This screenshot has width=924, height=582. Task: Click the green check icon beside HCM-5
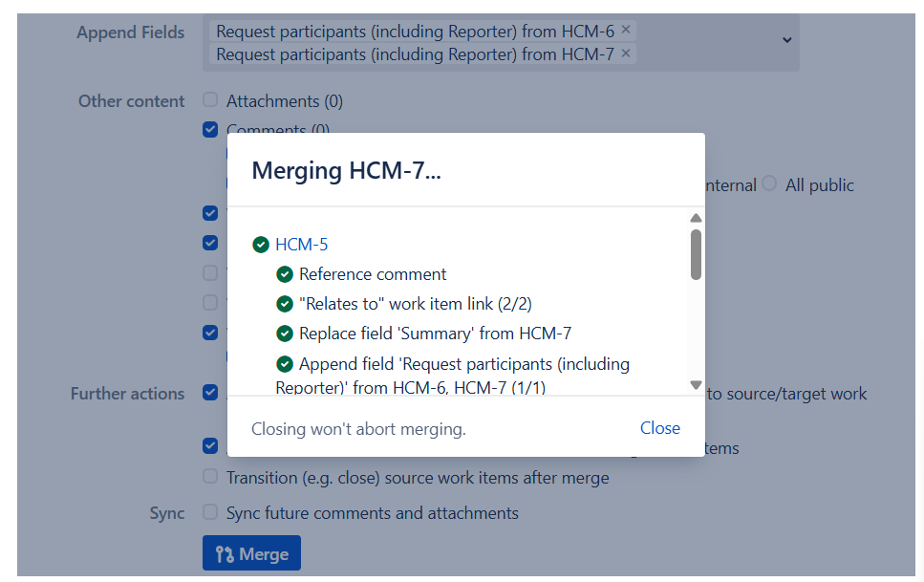point(261,245)
